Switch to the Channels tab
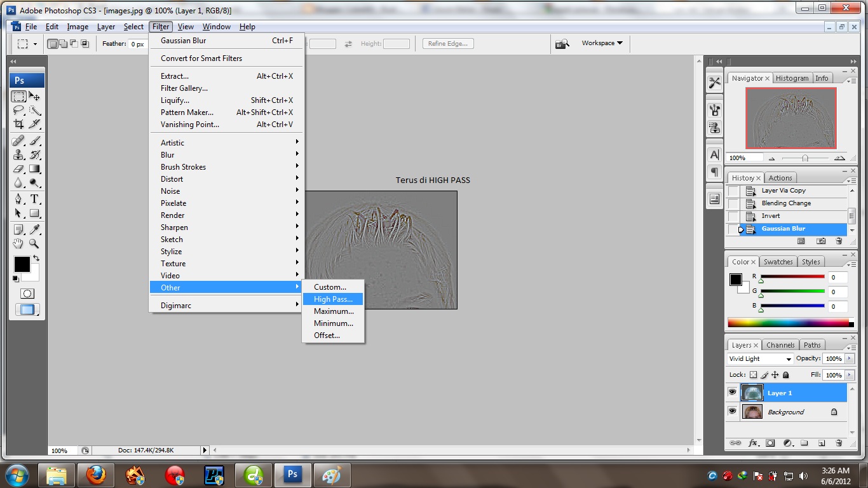The image size is (868, 488). (780, 345)
